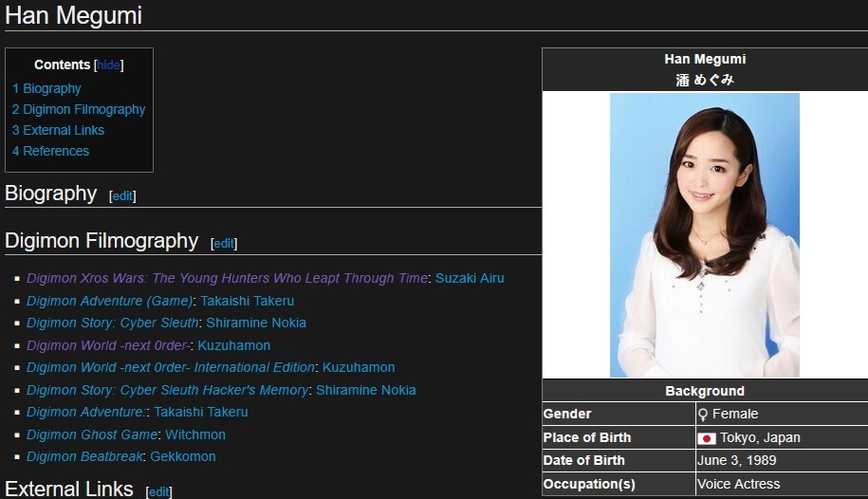Open Shiramine Nokia link beside Cyber Sleuth
The width and height of the screenshot is (868, 499).
pyautogui.click(x=256, y=323)
